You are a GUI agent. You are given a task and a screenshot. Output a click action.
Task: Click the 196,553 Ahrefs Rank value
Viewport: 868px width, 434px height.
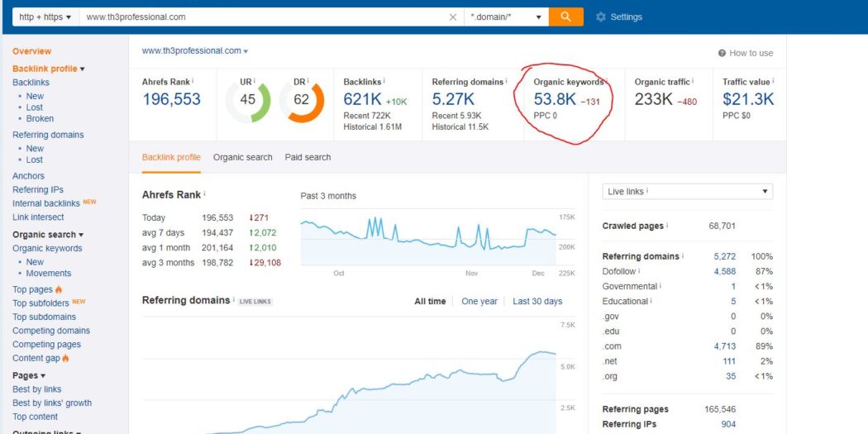coord(172,100)
